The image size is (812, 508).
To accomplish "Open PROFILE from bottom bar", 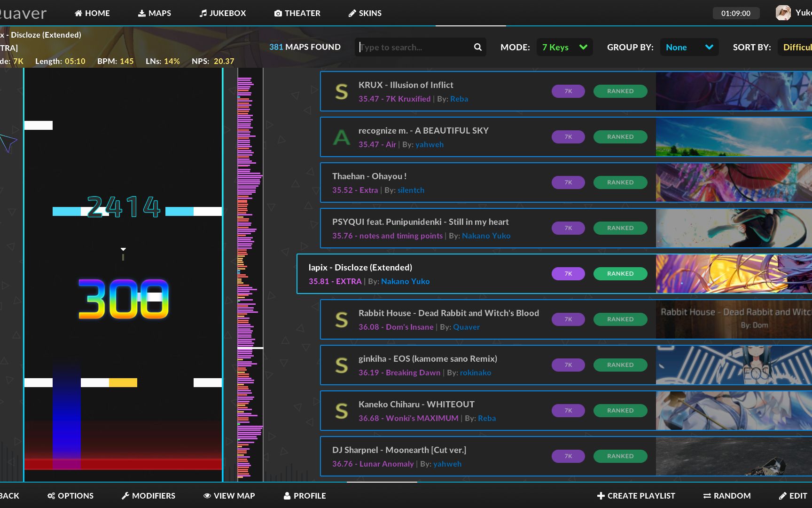I will (x=304, y=496).
